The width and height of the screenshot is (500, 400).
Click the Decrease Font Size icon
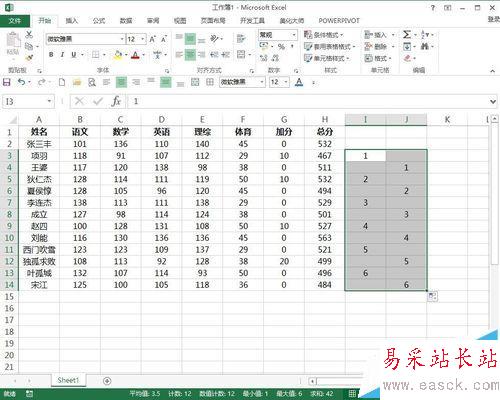click(164, 39)
